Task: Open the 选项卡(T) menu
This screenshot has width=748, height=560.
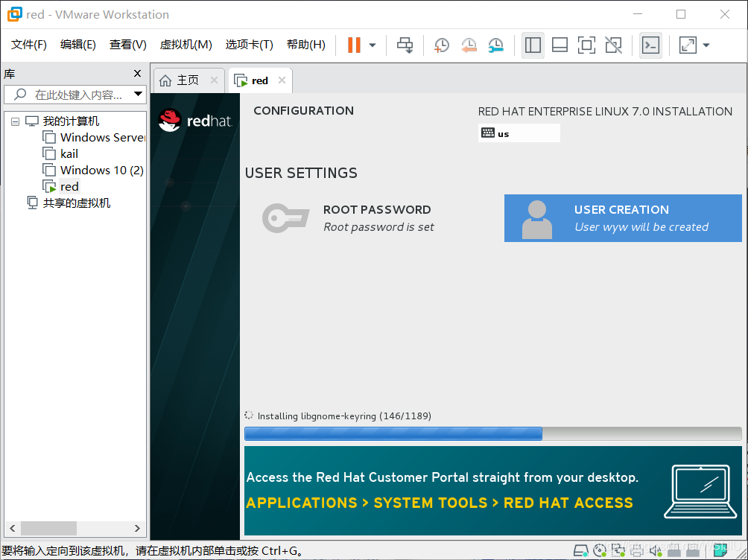Action: (249, 45)
